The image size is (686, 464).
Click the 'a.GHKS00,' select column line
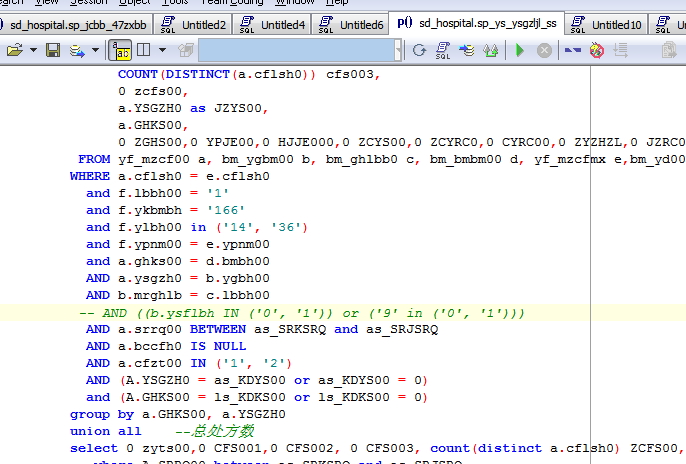153,125
